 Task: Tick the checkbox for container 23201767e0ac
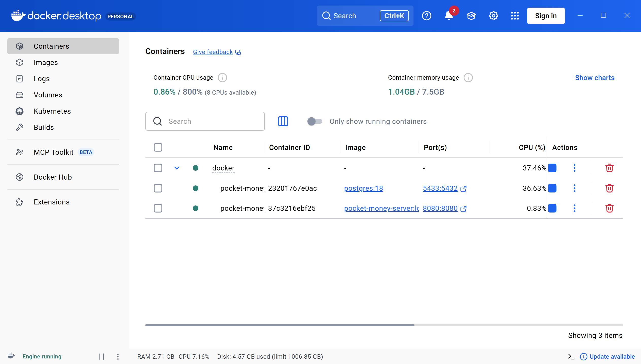[158, 188]
